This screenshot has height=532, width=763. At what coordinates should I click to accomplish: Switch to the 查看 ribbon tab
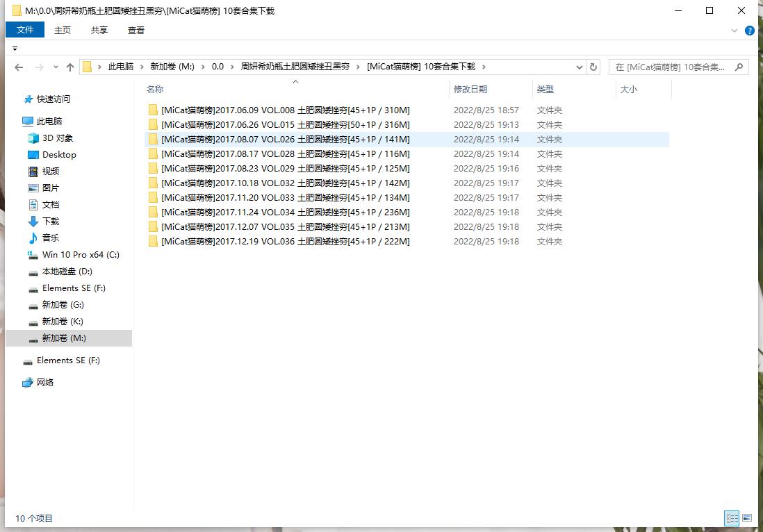136,30
